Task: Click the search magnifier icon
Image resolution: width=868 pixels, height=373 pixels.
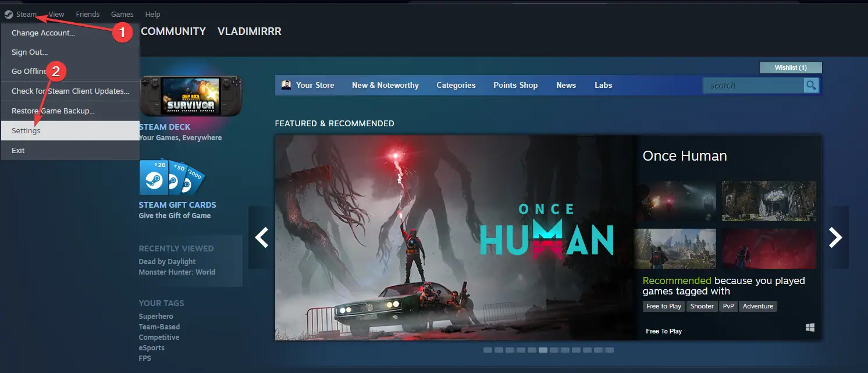Action: 811,86
